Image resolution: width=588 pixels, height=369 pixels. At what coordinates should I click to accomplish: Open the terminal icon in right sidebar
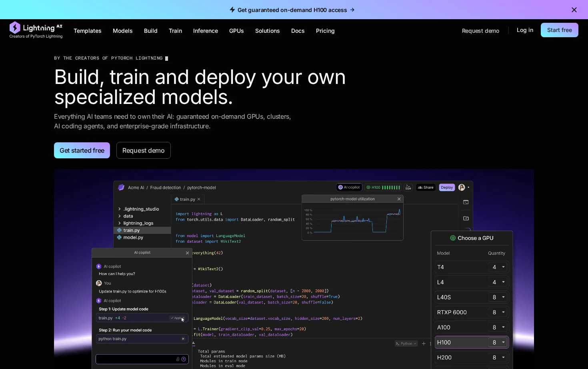pos(466,202)
